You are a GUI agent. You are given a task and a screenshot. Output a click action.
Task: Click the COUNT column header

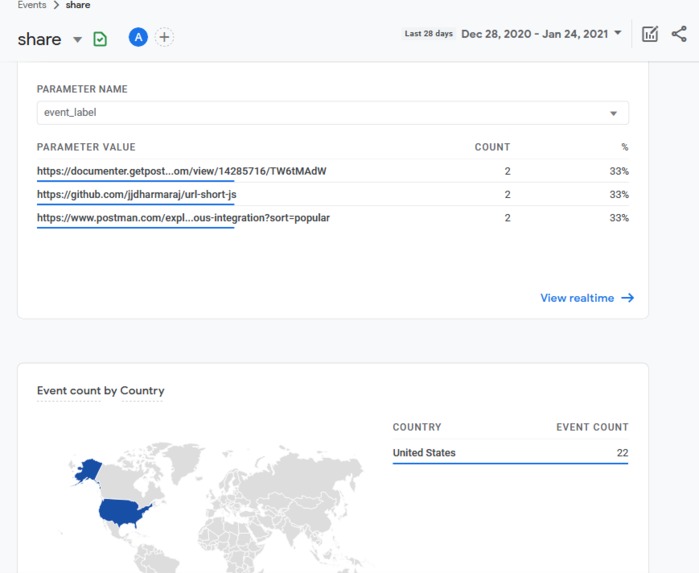[x=492, y=147]
